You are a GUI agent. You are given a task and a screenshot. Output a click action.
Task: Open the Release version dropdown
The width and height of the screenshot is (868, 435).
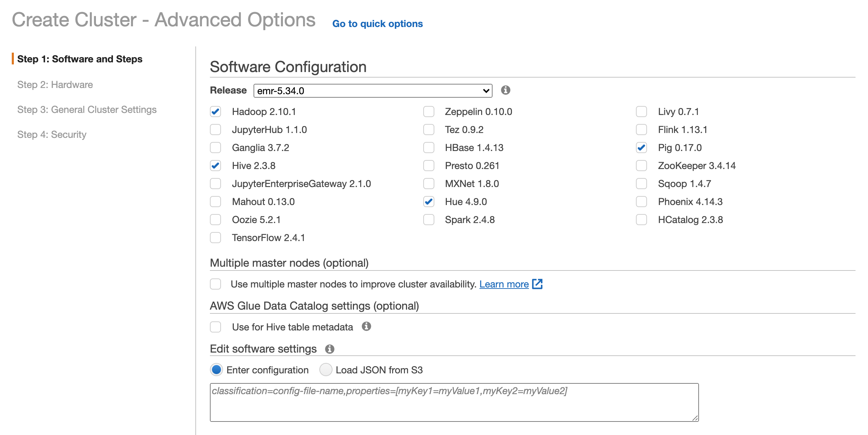pyautogui.click(x=373, y=91)
